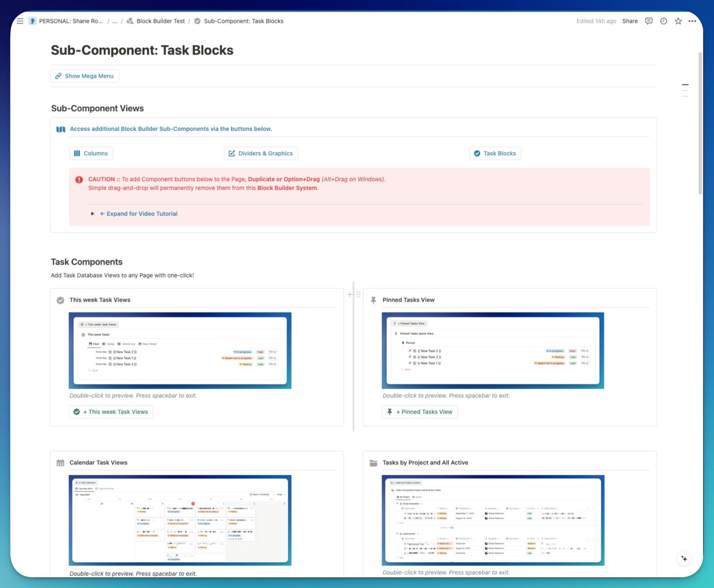Screen dimensions: 714x588
Task: Click the AI sparkle icon at bottom right
Action: 684,558
